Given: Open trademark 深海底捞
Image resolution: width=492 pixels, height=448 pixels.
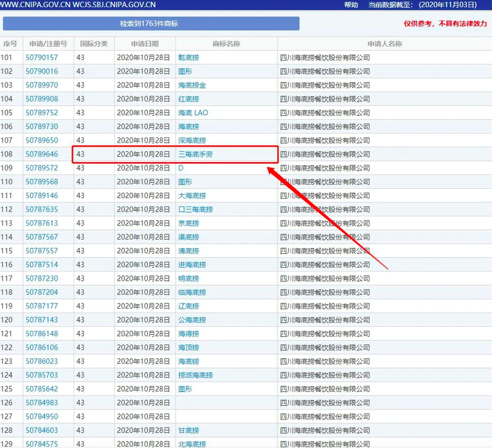Looking at the screenshot, I should click(192, 140).
